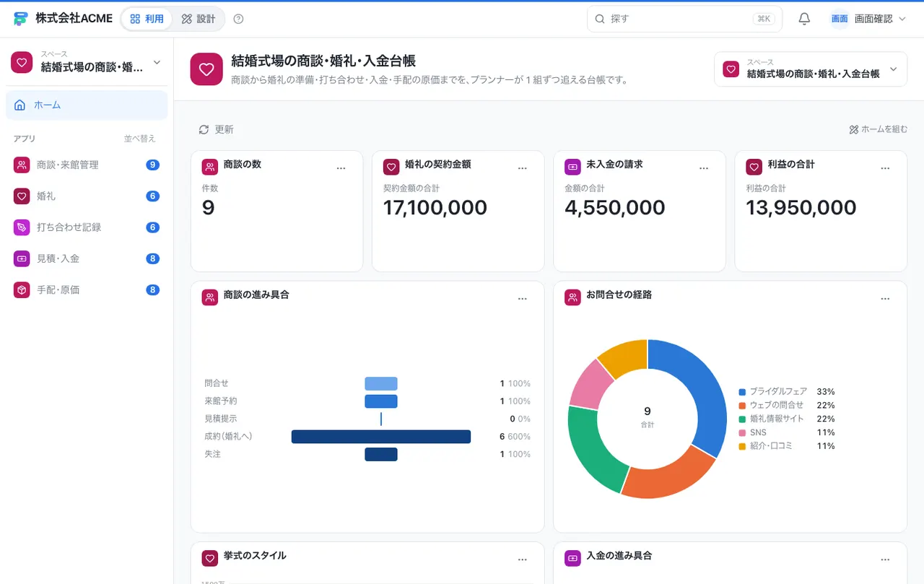The width and height of the screenshot is (924, 584).
Task: Click the 4,550,000 unpaid amount value
Action: point(615,208)
